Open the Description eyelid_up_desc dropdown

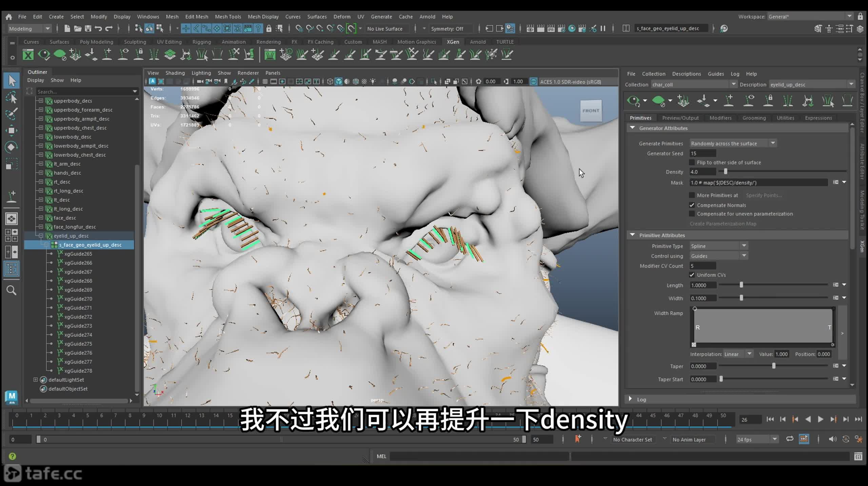coord(812,84)
